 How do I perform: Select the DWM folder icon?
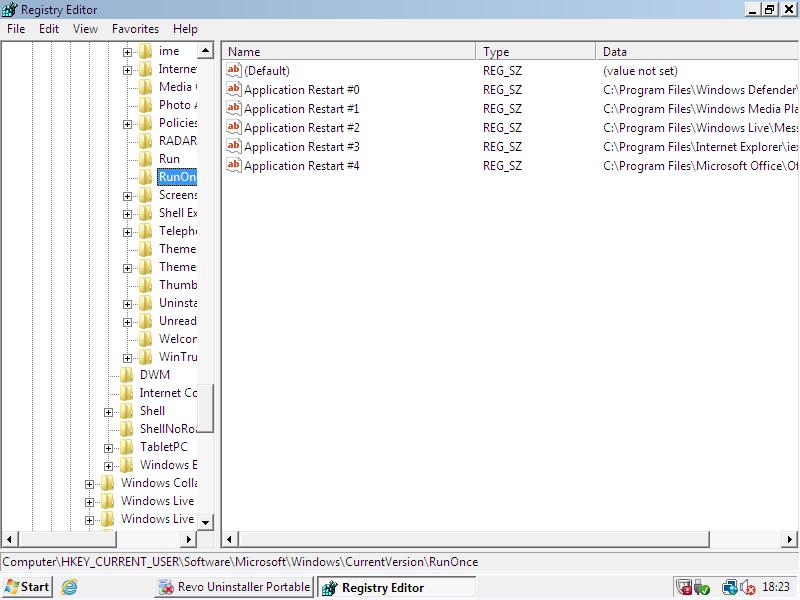click(127, 374)
